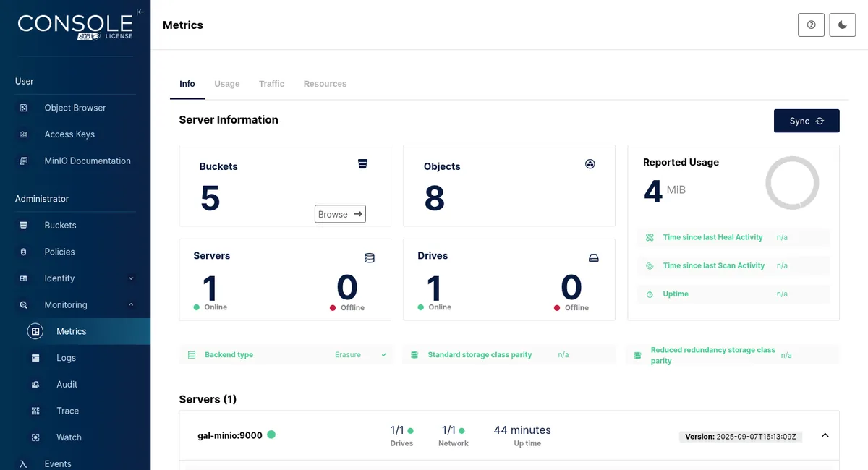Switch to the Usage tab
The image size is (868, 470).
pos(227,84)
